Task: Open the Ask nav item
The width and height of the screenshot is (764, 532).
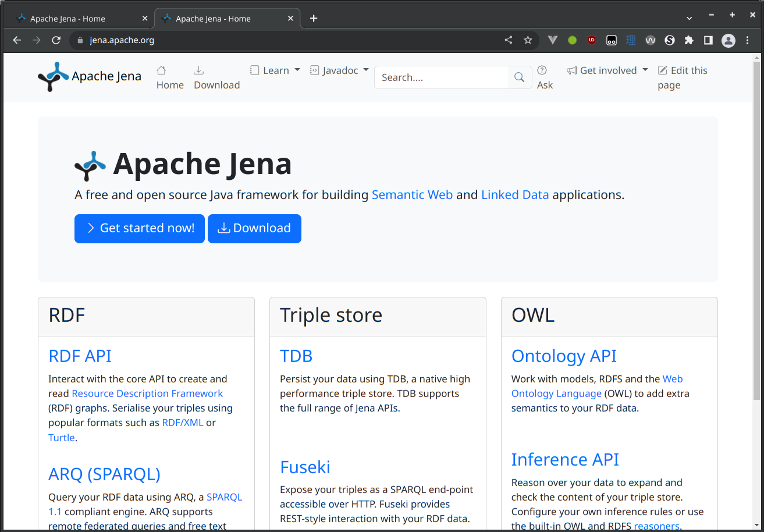Action: pyautogui.click(x=545, y=77)
